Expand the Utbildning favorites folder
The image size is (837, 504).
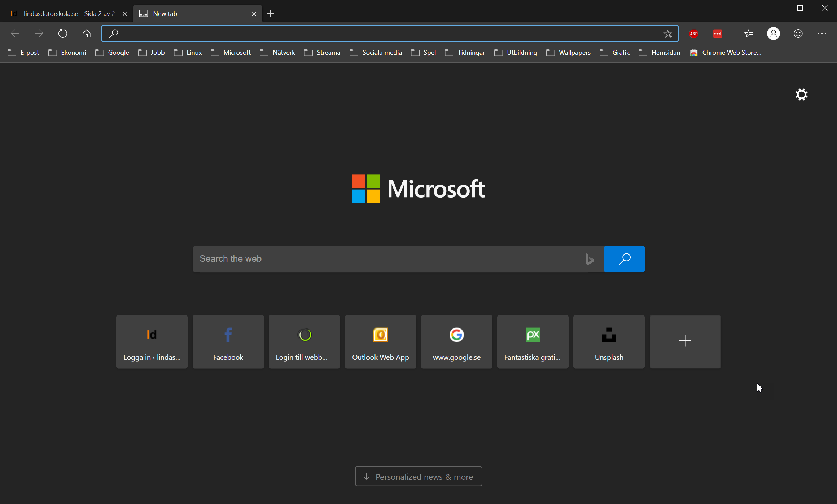(516, 53)
